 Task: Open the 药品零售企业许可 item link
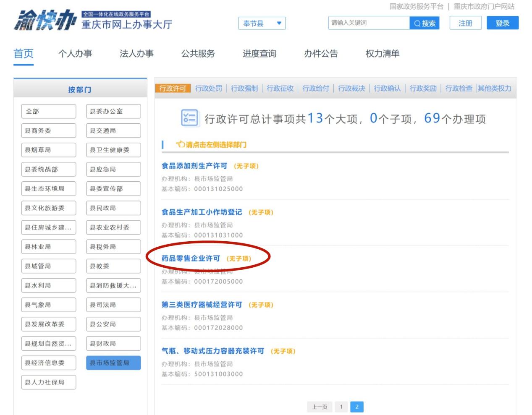click(191, 258)
